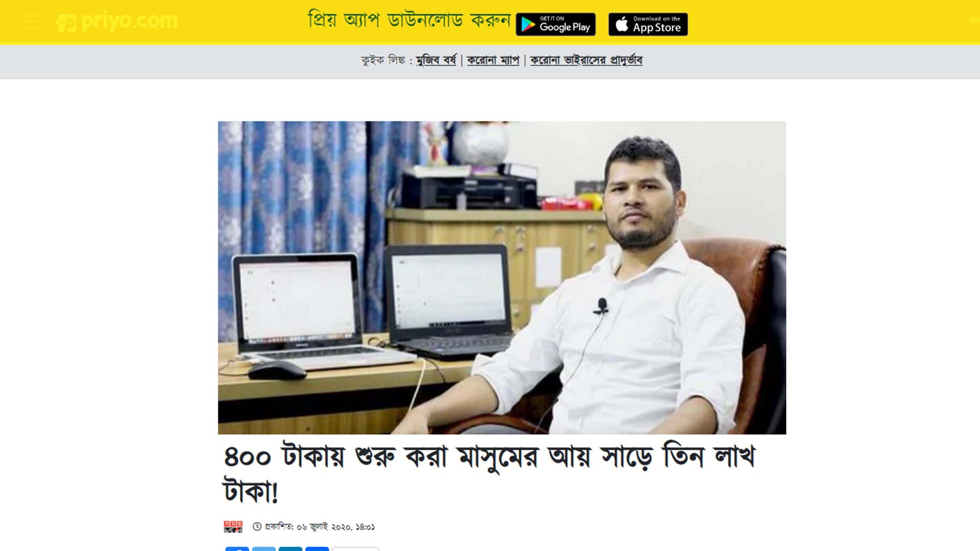Viewport: 980px width, 551px height.
Task: Click the red news source logo beside date
Action: coord(233,527)
